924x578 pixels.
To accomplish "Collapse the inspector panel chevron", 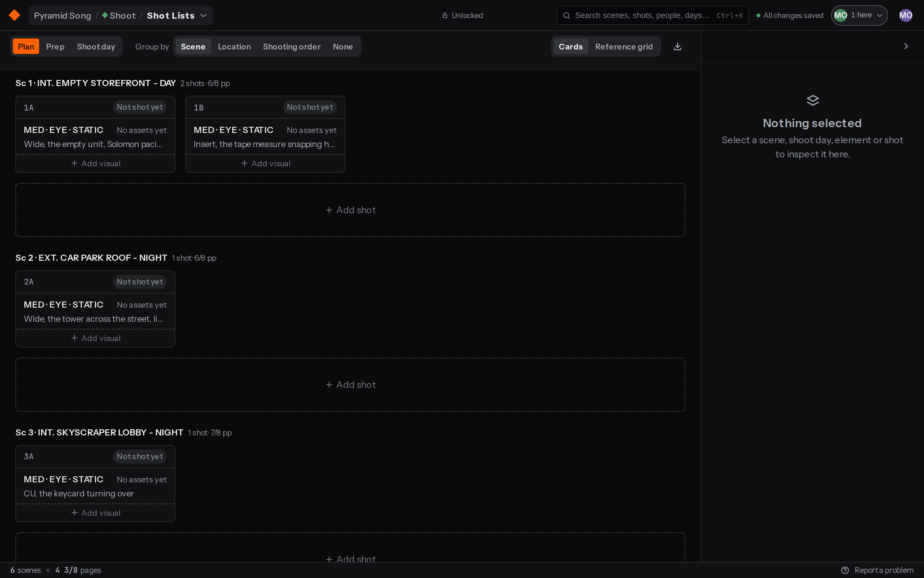I will (906, 46).
